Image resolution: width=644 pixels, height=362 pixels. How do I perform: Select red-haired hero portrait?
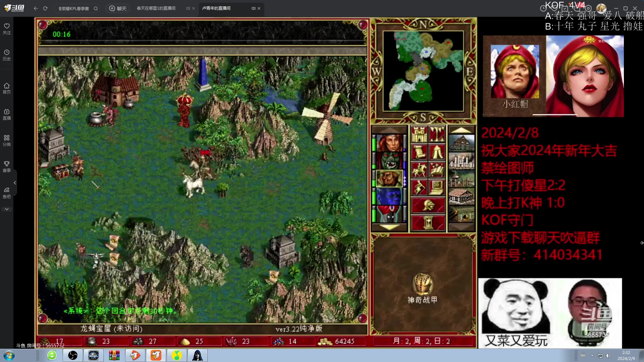389,143
